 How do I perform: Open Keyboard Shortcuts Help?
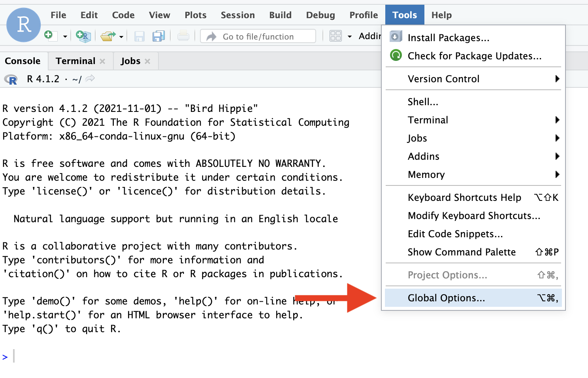(473, 197)
